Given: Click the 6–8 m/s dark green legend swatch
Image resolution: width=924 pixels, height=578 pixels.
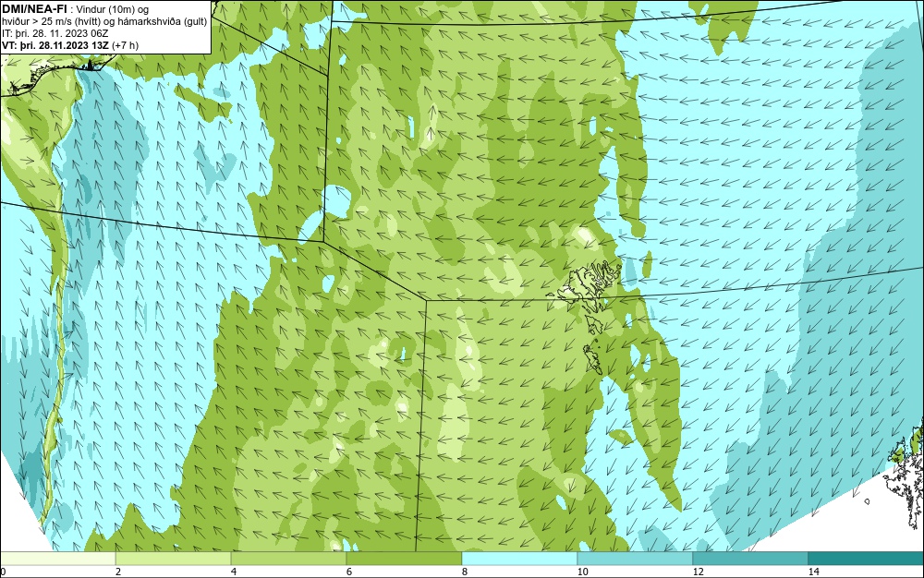Looking at the screenshot, I should point(405,559).
